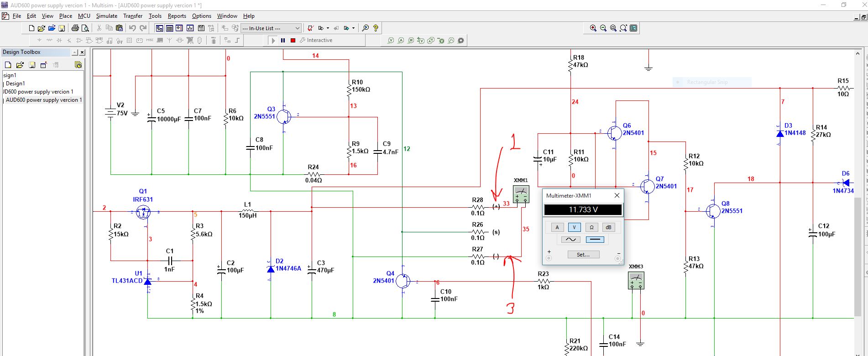Viewport: 868px width, 356px height.
Task: Open the Transfer to Ultiboard dropdown arrow
Action: coord(328,28)
